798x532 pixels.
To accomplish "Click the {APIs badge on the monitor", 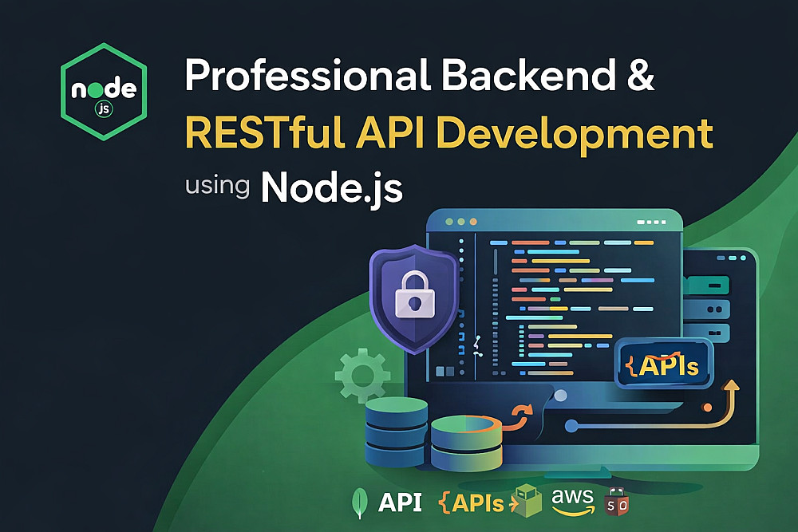I will tap(664, 365).
